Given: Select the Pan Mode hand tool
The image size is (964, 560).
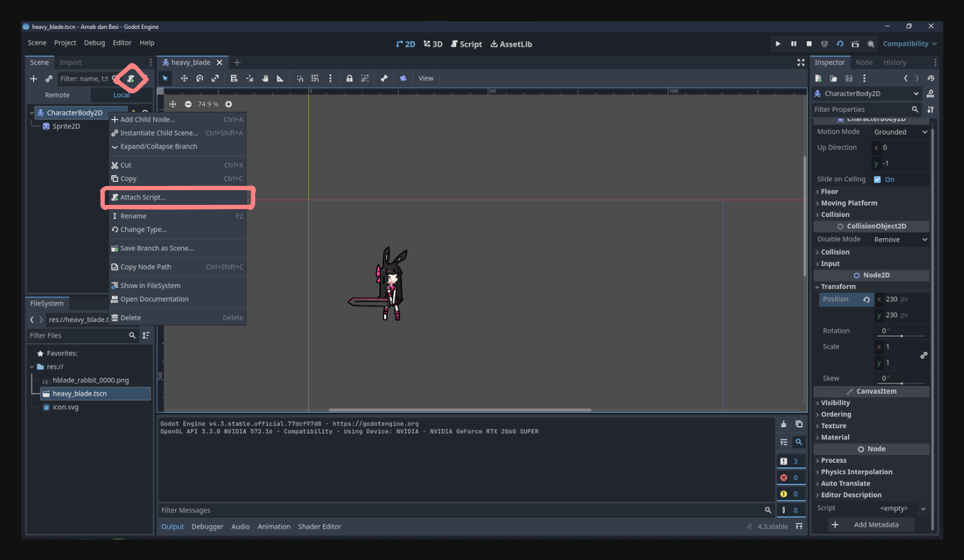Looking at the screenshot, I should pos(266,78).
